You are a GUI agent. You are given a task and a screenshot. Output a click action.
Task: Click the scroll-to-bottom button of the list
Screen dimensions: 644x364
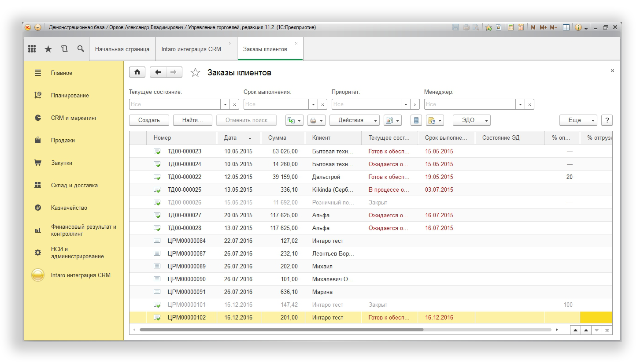607,330
